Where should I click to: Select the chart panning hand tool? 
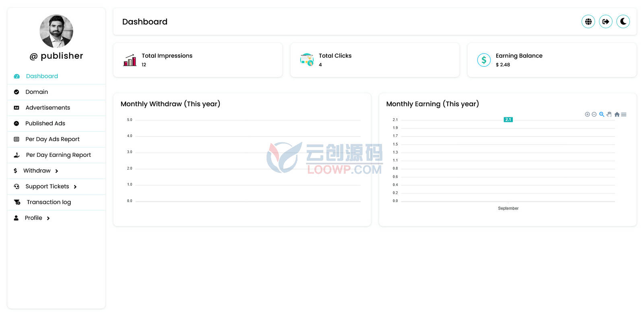click(x=609, y=115)
